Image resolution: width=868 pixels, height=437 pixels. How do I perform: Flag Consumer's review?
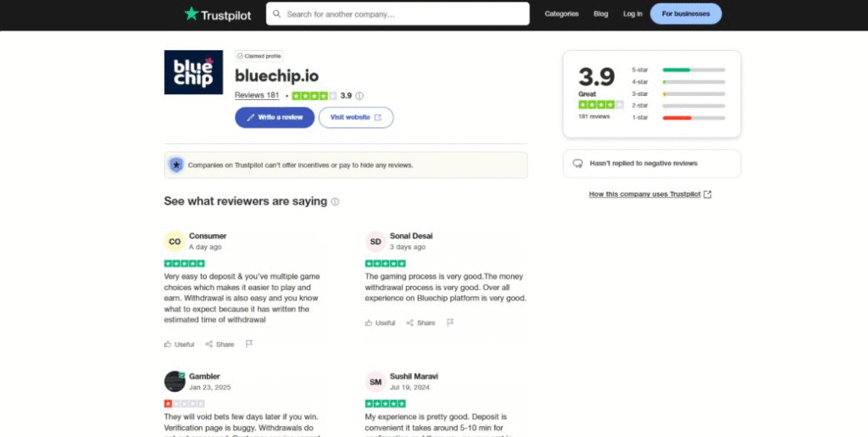[249, 344]
